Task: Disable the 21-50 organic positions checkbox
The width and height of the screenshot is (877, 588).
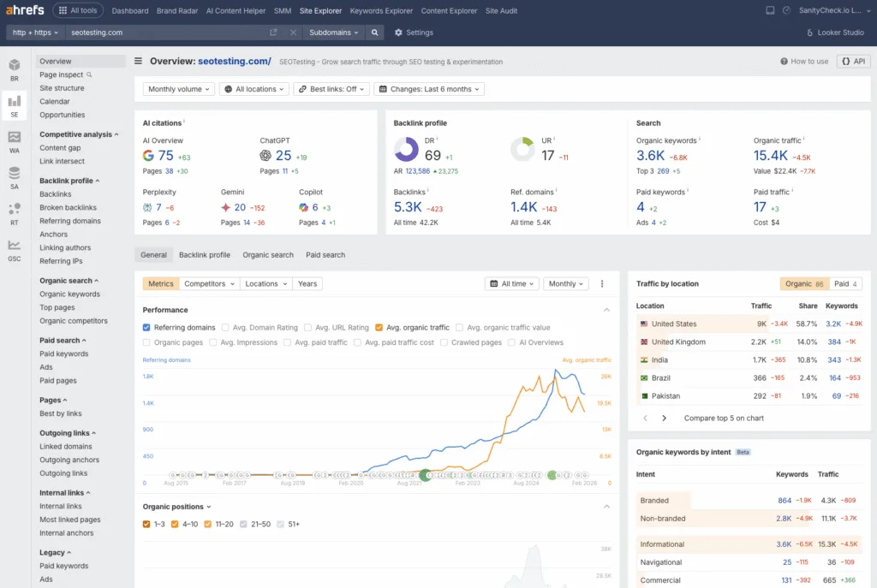Action: coord(244,524)
